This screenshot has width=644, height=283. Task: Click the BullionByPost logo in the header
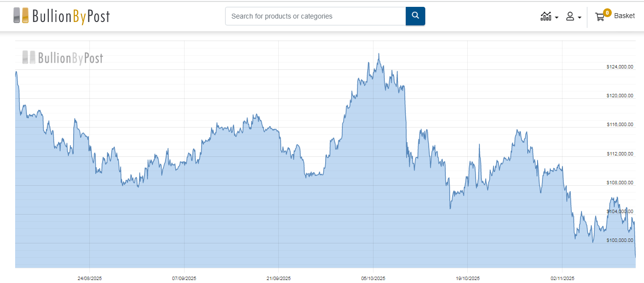coord(62,16)
